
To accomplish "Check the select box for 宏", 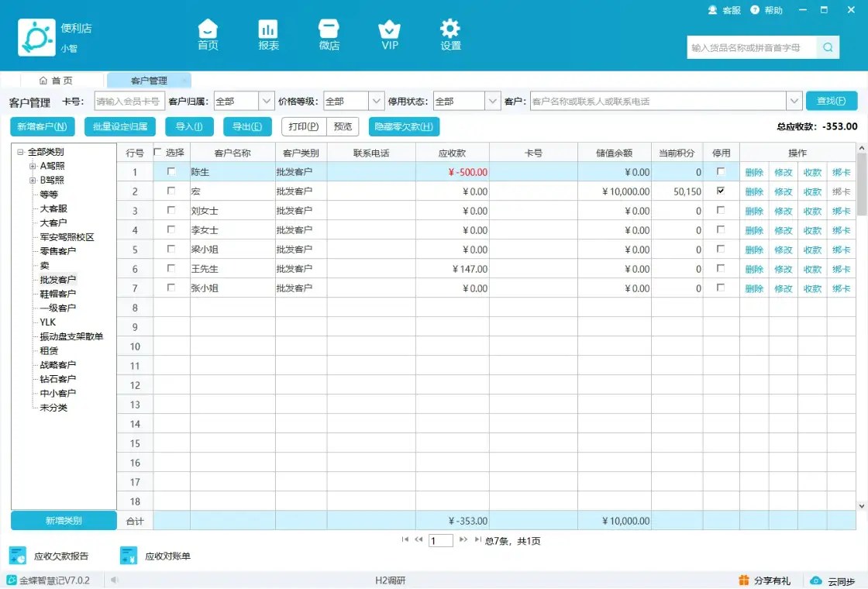I will point(171,191).
